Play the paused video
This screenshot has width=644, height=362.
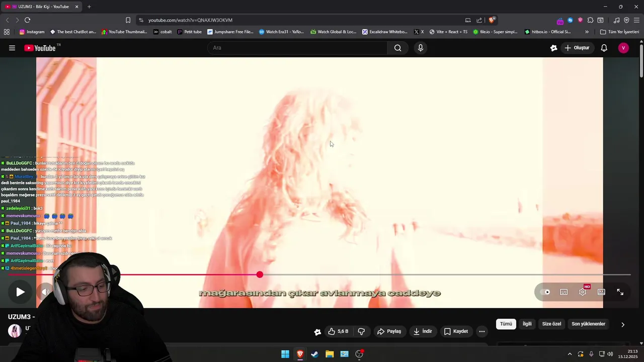click(x=20, y=292)
